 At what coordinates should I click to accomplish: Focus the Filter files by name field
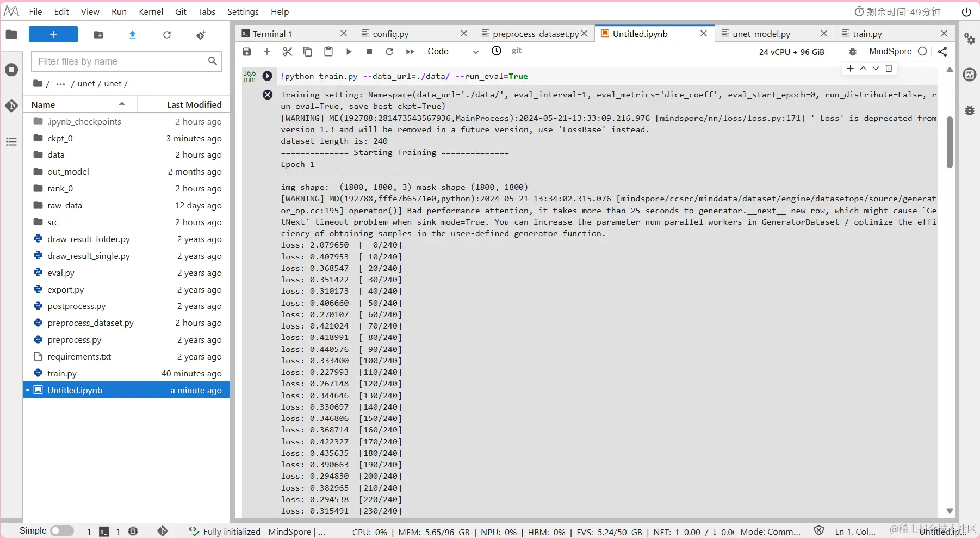[x=126, y=61]
